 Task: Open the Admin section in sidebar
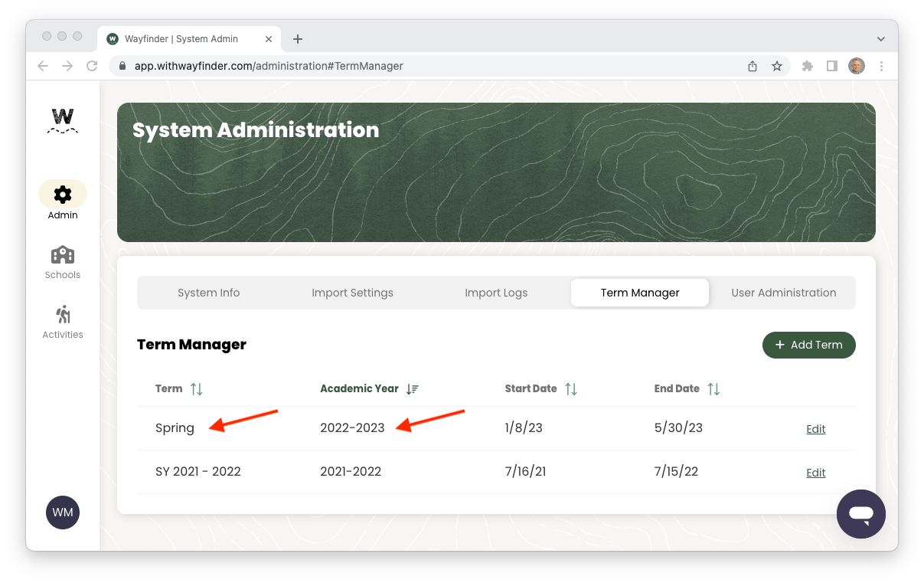tap(62, 199)
